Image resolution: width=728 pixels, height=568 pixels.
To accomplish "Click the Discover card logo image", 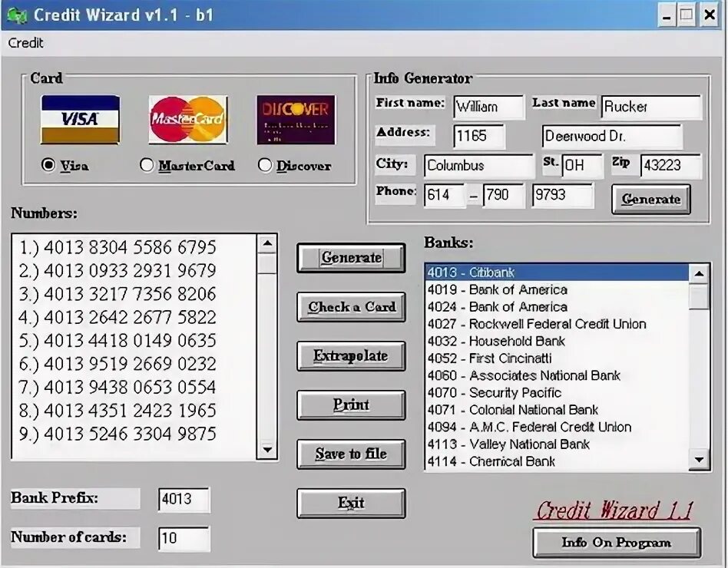I will tap(296, 120).
